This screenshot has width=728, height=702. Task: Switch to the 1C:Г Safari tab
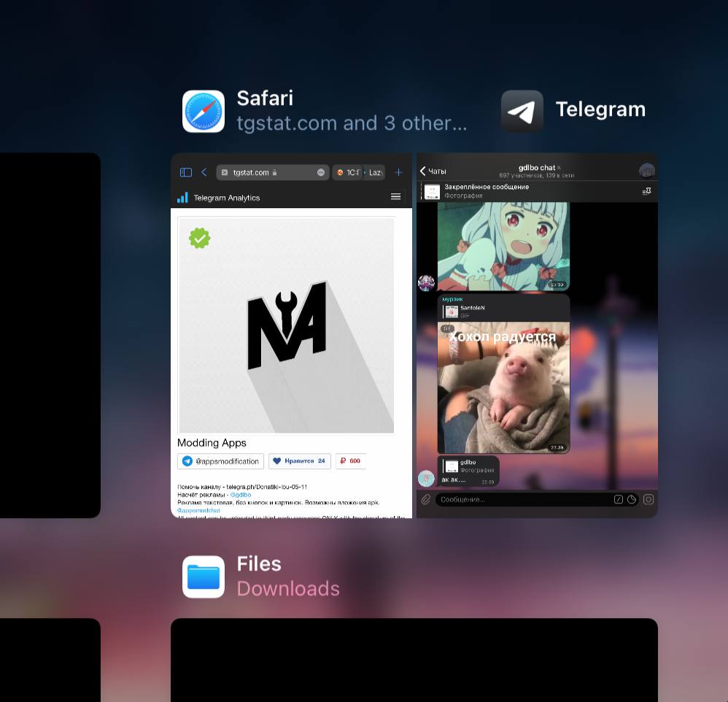pos(348,172)
